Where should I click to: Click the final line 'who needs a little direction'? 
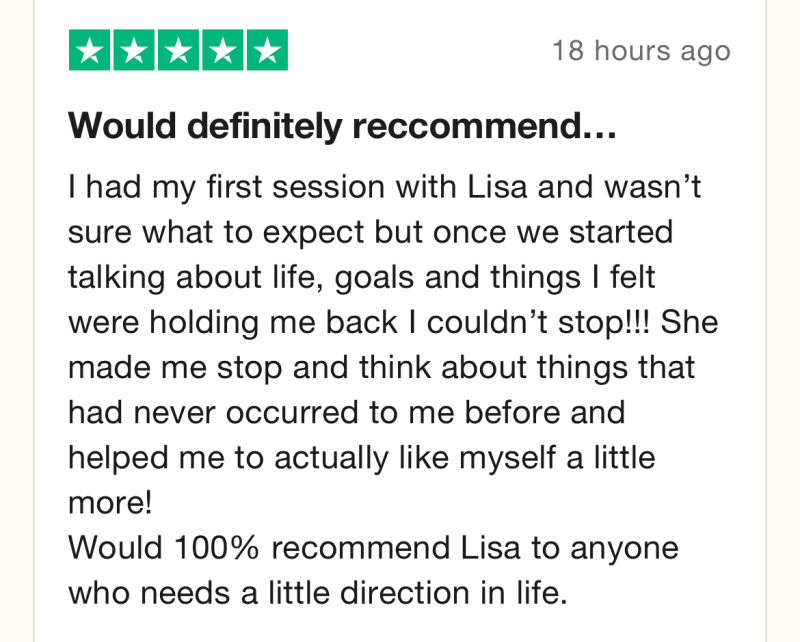tap(318, 593)
